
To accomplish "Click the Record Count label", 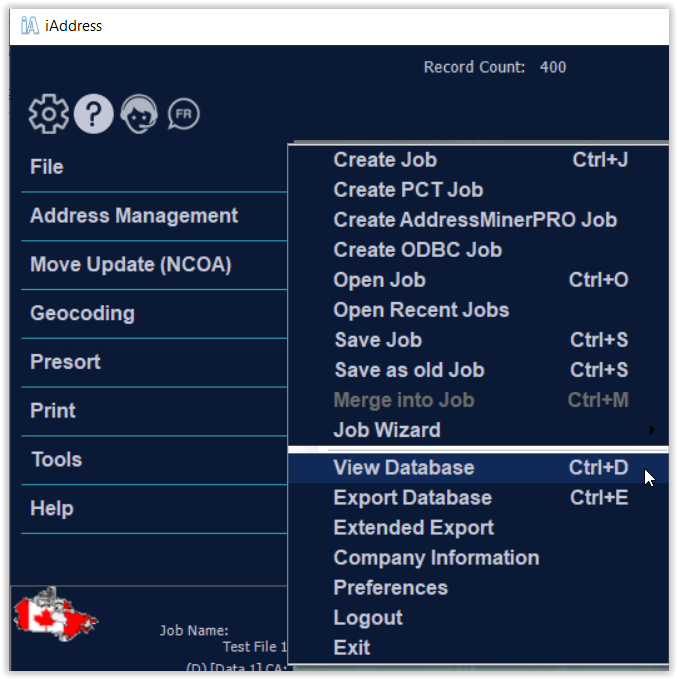I will tap(474, 67).
